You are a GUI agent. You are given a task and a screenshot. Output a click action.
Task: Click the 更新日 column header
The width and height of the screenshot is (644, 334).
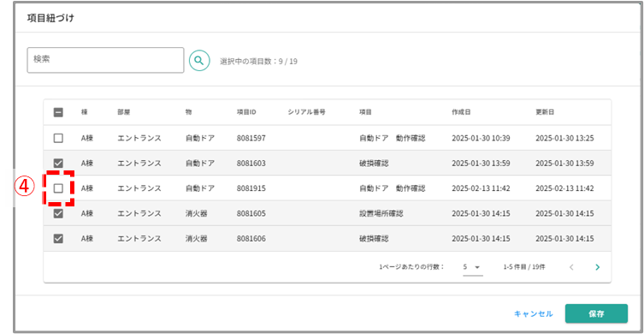click(x=545, y=112)
